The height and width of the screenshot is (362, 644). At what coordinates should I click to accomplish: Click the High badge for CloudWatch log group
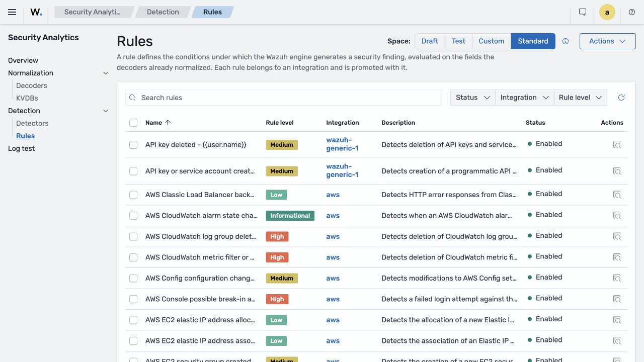[x=277, y=236]
